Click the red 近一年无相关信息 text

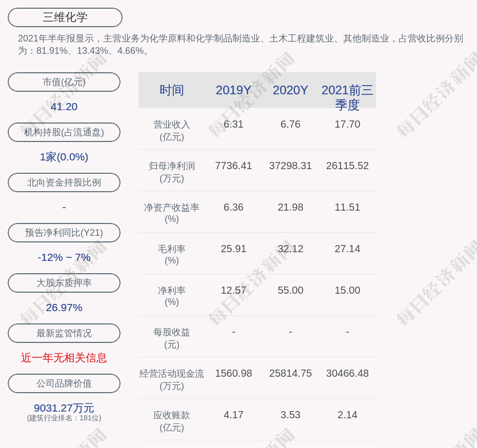64,358
